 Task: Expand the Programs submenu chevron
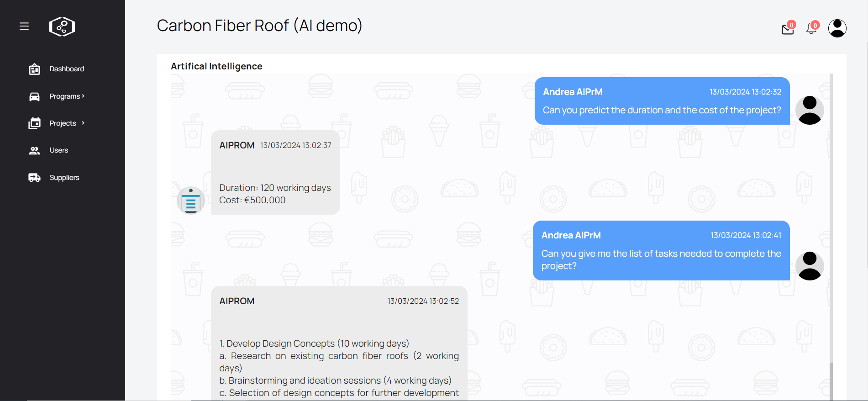[83, 96]
